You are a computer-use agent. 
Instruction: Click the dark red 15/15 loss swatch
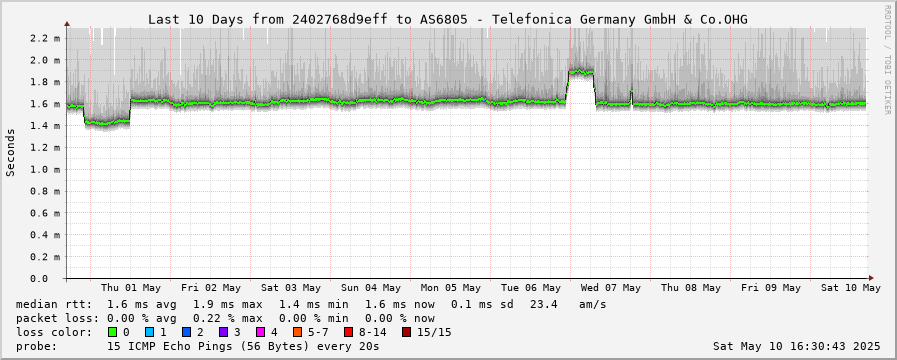pyautogui.click(x=406, y=332)
